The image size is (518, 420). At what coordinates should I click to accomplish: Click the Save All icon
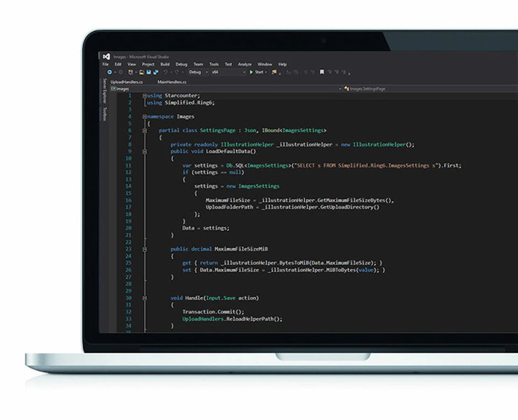click(156, 72)
